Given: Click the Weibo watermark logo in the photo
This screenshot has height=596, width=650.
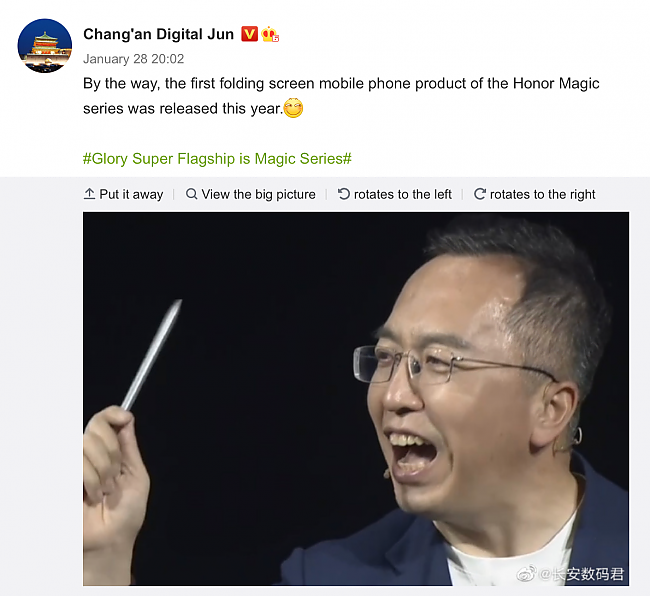Looking at the screenshot, I should (x=526, y=574).
